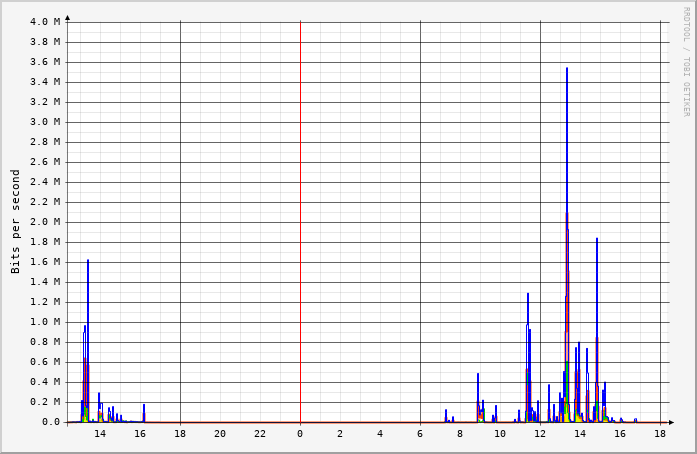
Task: Click the "20" hour label on time axis
Action: click(220, 434)
